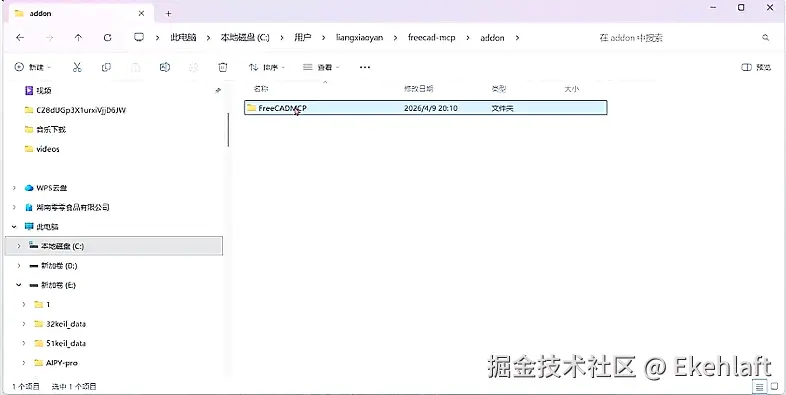Viewport: 786px width, 395px height.
Task: Click the Copy icon in toolbar
Action: point(106,67)
